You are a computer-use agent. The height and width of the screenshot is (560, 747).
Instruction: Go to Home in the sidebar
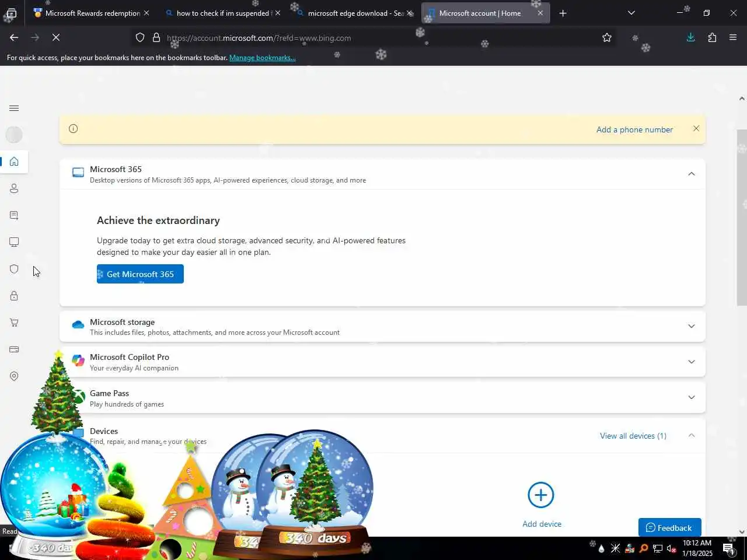(x=14, y=162)
